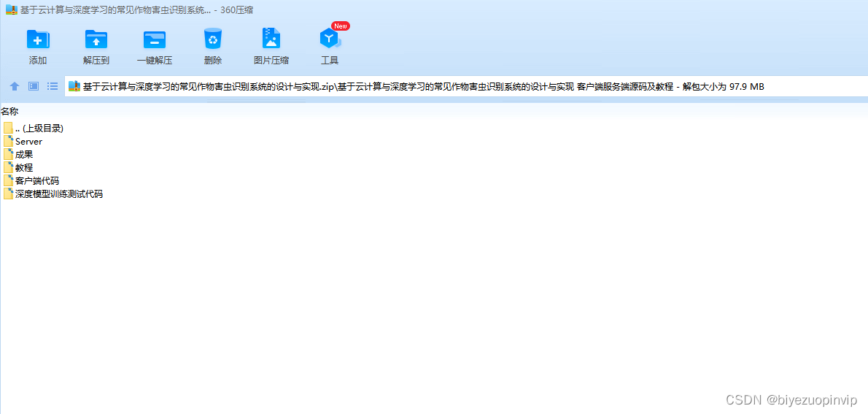
Task: Click the 一键解压 one-click extract icon
Action: point(155,39)
